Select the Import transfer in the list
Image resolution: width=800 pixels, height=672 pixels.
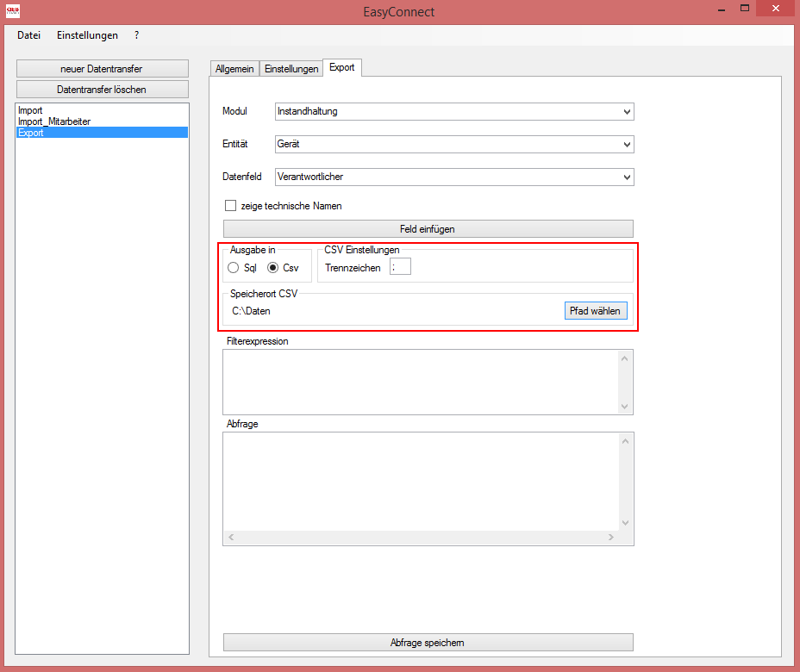[30, 110]
